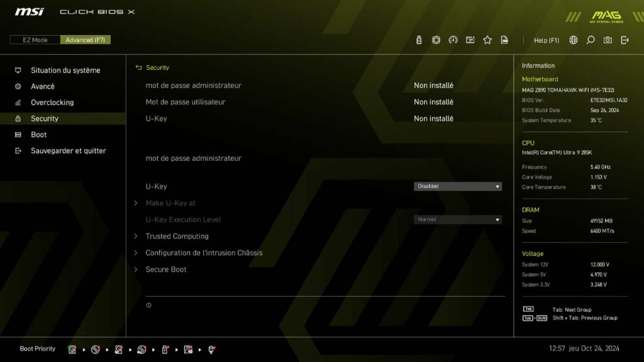Open the Hardware Monitor gauge icon
This screenshot has width=644, height=362.
pyautogui.click(x=453, y=40)
